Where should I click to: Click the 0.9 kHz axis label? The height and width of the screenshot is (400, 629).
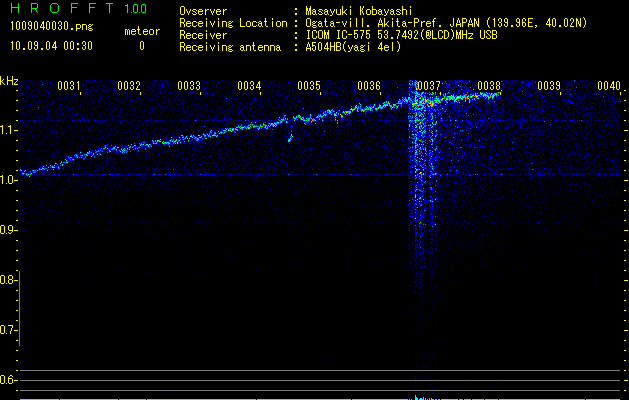coord(8,230)
